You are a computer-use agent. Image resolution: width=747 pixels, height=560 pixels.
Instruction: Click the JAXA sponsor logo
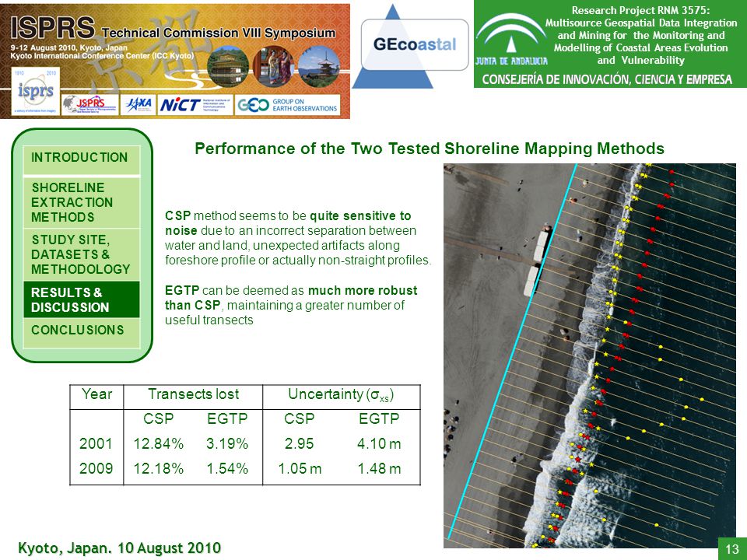point(138,104)
